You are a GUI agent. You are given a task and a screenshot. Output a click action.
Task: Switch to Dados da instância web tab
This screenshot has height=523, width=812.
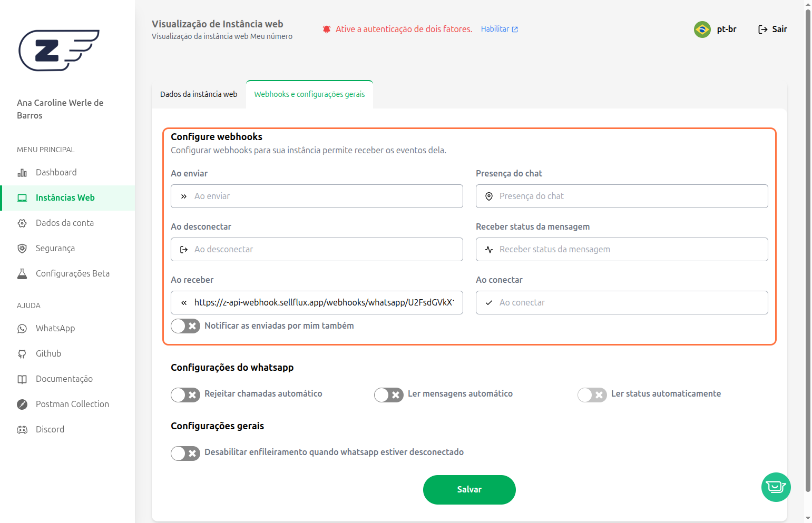199,94
